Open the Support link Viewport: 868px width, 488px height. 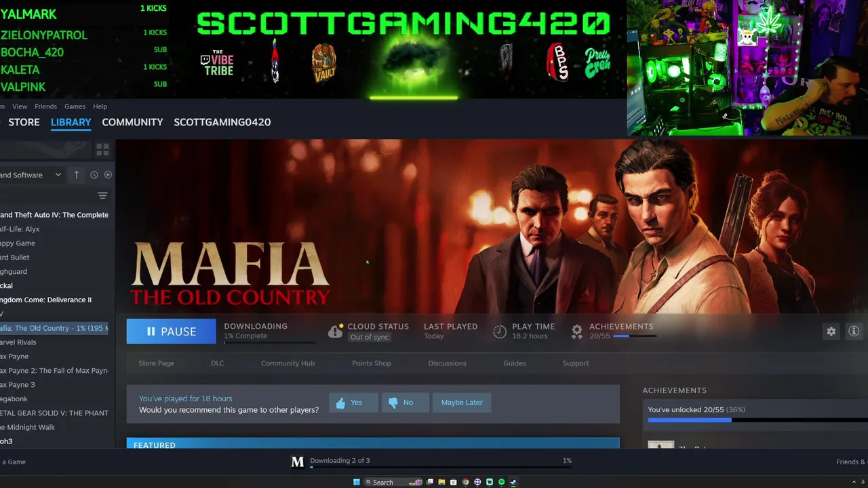tap(575, 363)
